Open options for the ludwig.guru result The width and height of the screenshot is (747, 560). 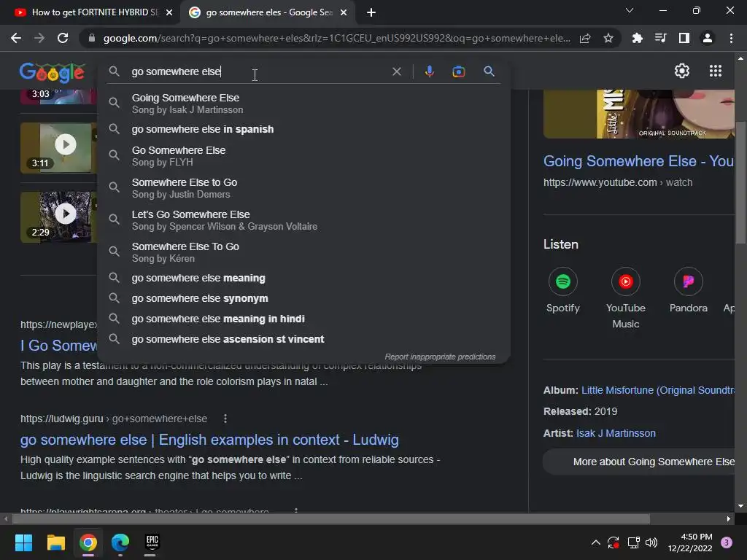point(225,419)
